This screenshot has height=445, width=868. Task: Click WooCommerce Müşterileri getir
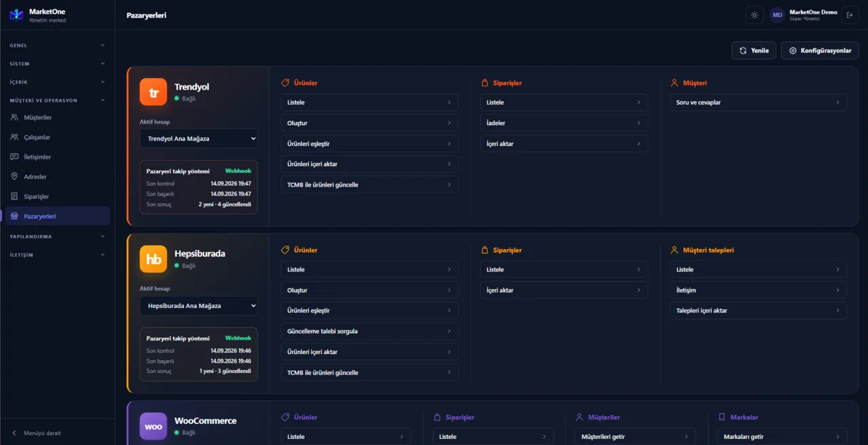coord(635,437)
